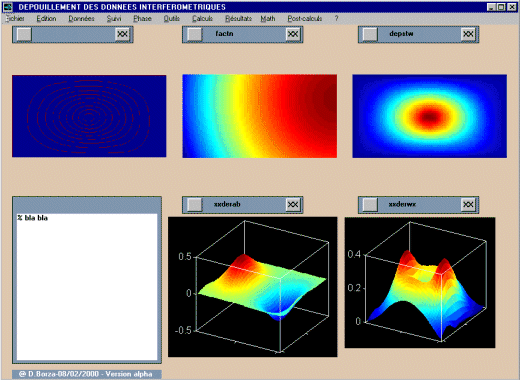Toggle the gray square button beside xxderab
This screenshot has height=380, width=520.
click(194, 204)
